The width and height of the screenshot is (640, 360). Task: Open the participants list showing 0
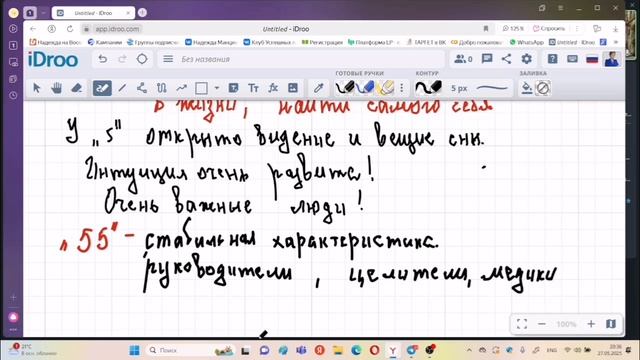(463, 59)
